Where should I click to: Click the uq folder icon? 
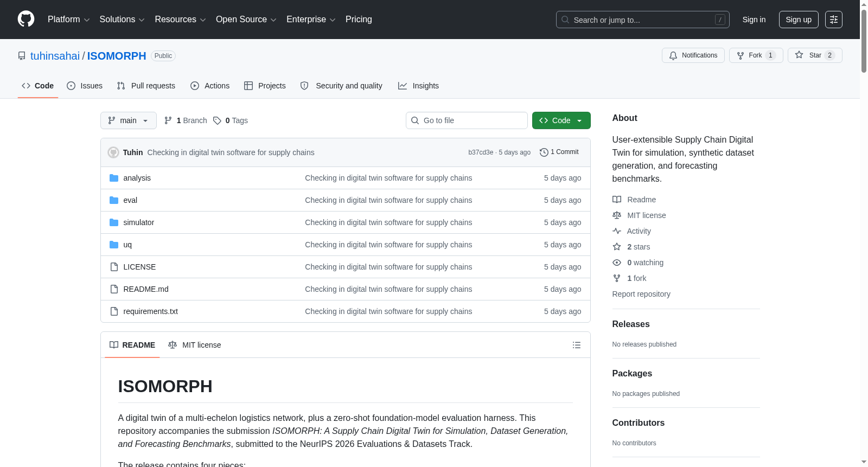[114, 245]
